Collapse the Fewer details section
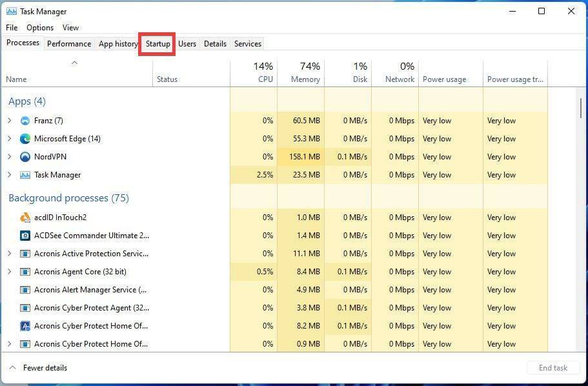Image resolution: width=588 pixels, height=386 pixels. tap(37, 367)
